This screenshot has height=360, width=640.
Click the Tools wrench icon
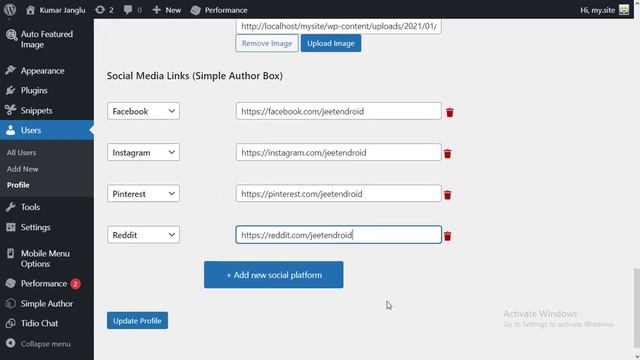click(11, 207)
